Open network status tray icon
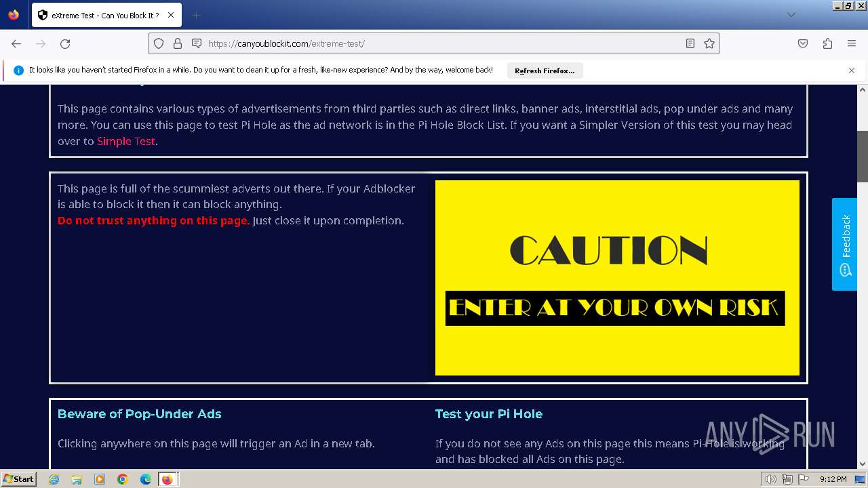This screenshot has width=868, height=488. pyautogui.click(x=787, y=479)
